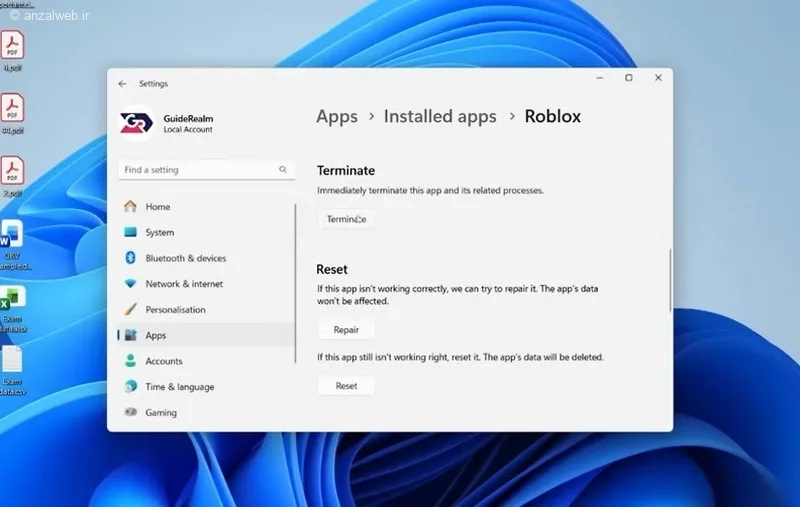This screenshot has height=507, width=800.
Task: Click GuideRealm Local Account name
Action: click(x=188, y=123)
